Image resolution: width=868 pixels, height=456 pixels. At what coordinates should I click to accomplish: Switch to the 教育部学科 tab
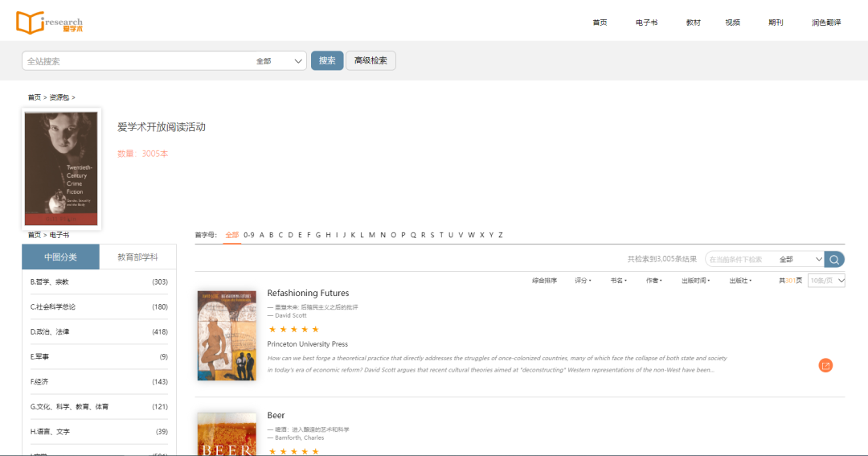[x=137, y=257]
